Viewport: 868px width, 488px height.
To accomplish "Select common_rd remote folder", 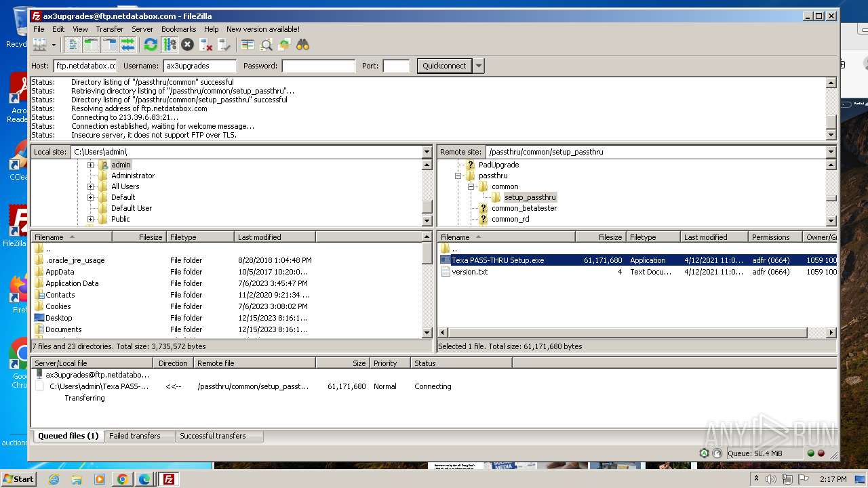I will click(x=511, y=219).
